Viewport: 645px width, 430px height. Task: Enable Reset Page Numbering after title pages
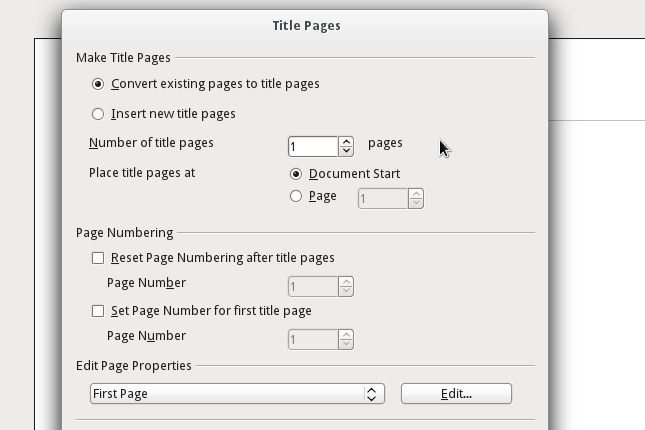[x=98, y=258]
